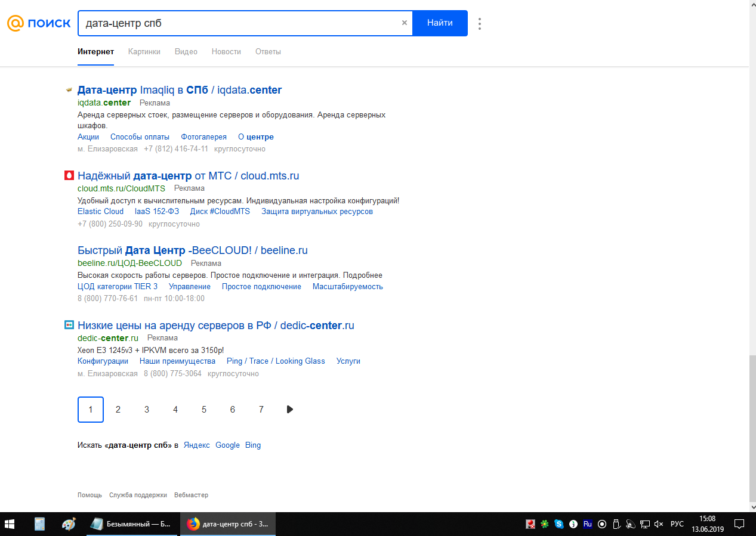Switch to the Новости tab

[x=226, y=52]
